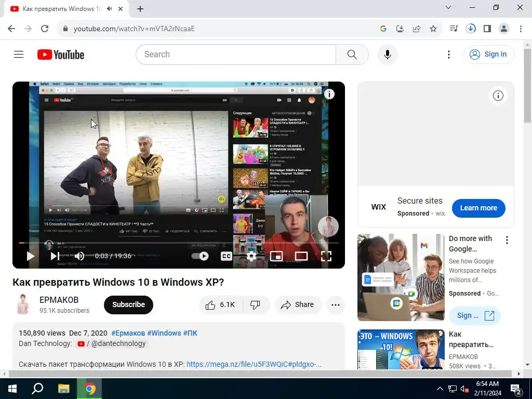Click the Sign in button

(489, 54)
